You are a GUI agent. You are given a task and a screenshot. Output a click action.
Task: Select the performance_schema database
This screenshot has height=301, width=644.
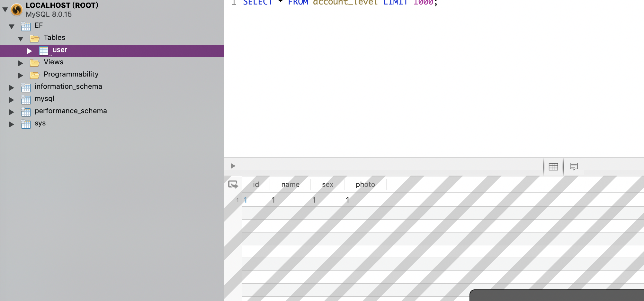pos(71,111)
